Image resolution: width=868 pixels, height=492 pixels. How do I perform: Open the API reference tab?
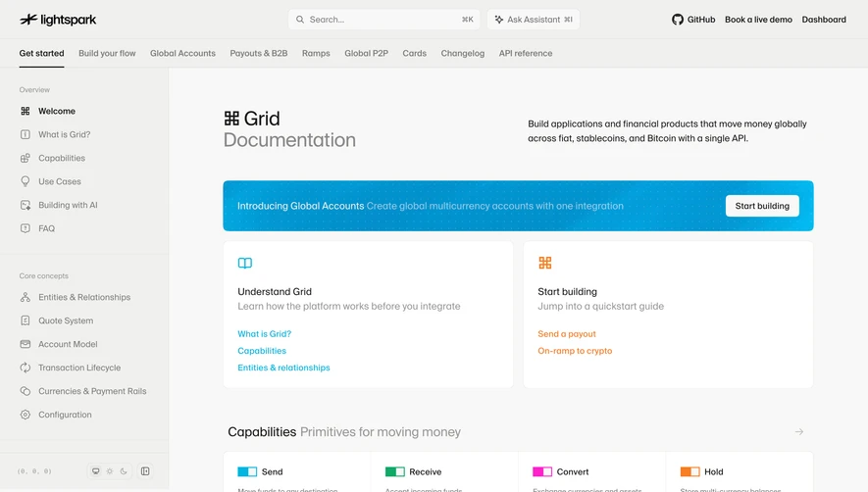pyautogui.click(x=526, y=53)
